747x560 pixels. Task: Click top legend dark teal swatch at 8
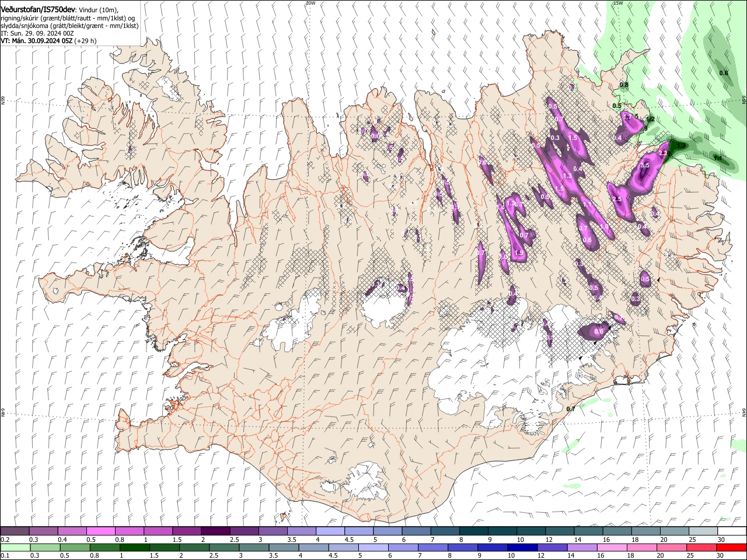473,531
